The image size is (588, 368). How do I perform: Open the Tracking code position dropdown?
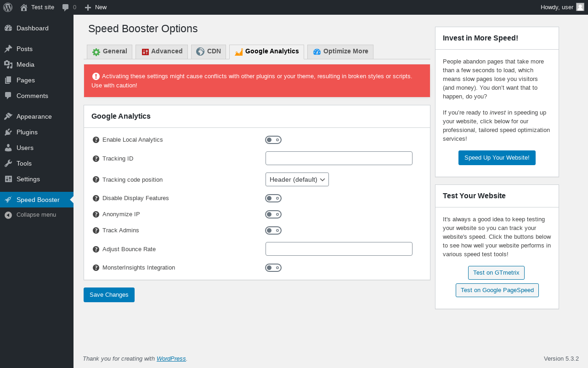(x=297, y=179)
